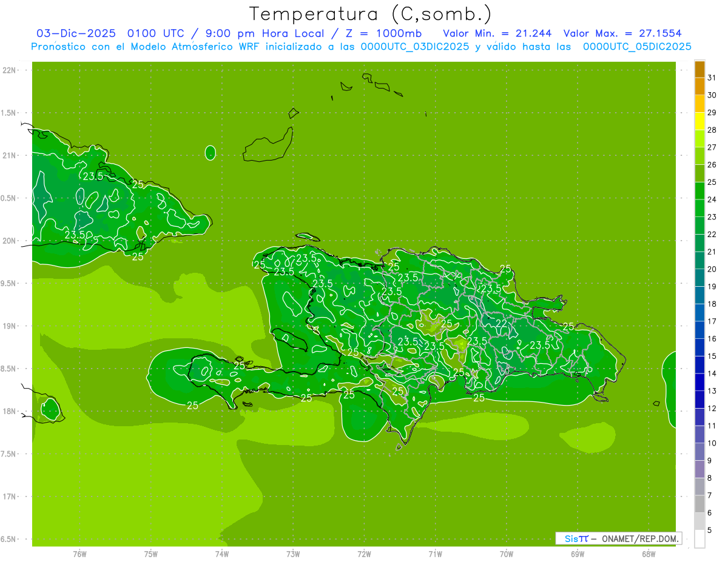Click the '68W' longitude axis label
Screen dimensions: 728x562
click(x=649, y=554)
